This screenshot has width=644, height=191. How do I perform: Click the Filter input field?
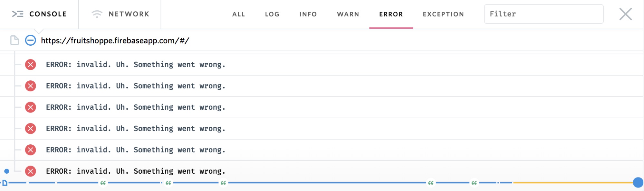click(x=544, y=14)
